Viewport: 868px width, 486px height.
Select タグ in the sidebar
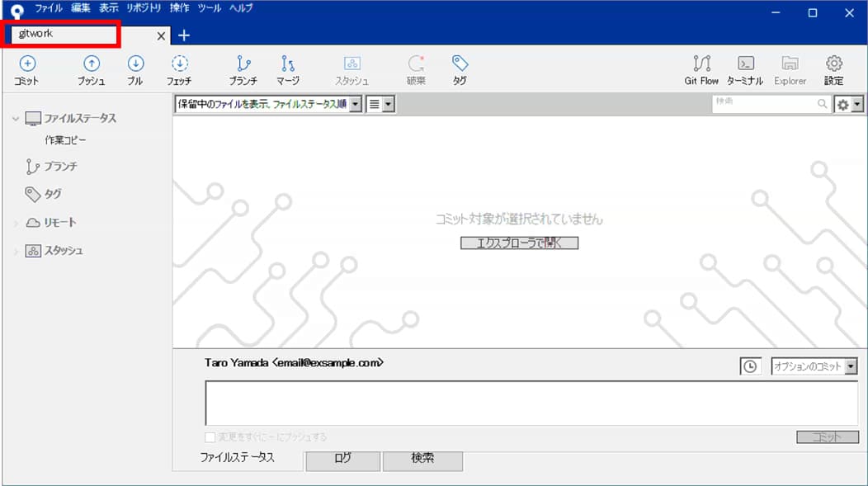click(53, 194)
